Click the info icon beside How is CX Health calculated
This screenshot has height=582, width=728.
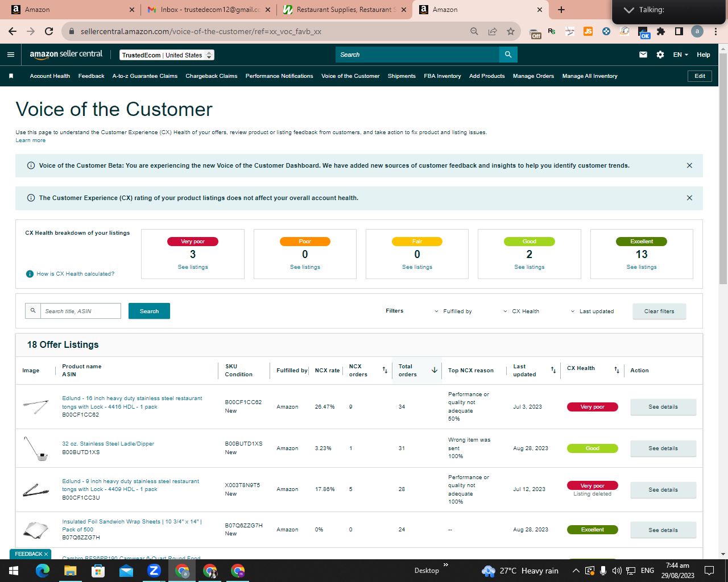tap(30, 274)
